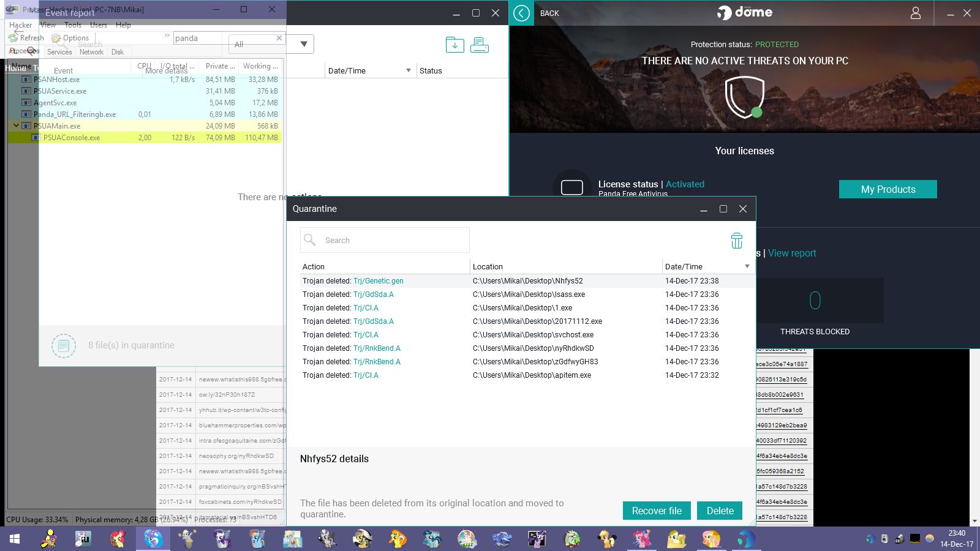This screenshot has width=980, height=551.
Task: Open the Panda Dome taskbar icon
Action: coord(746,539)
